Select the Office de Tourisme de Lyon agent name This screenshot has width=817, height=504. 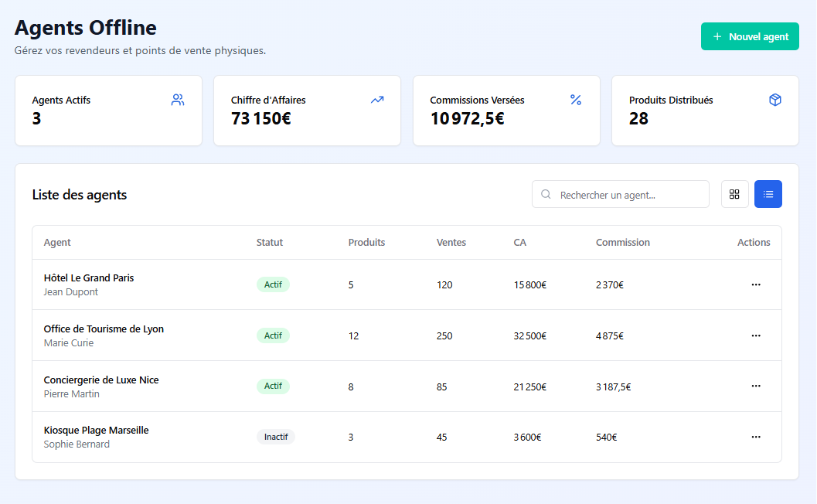point(104,329)
